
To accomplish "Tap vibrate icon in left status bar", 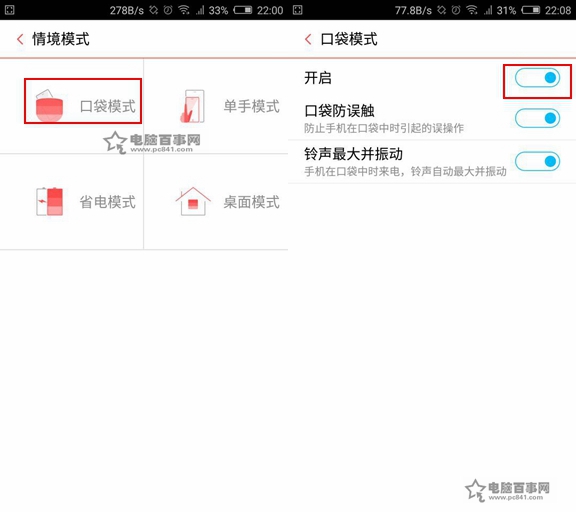I will point(154,10).
